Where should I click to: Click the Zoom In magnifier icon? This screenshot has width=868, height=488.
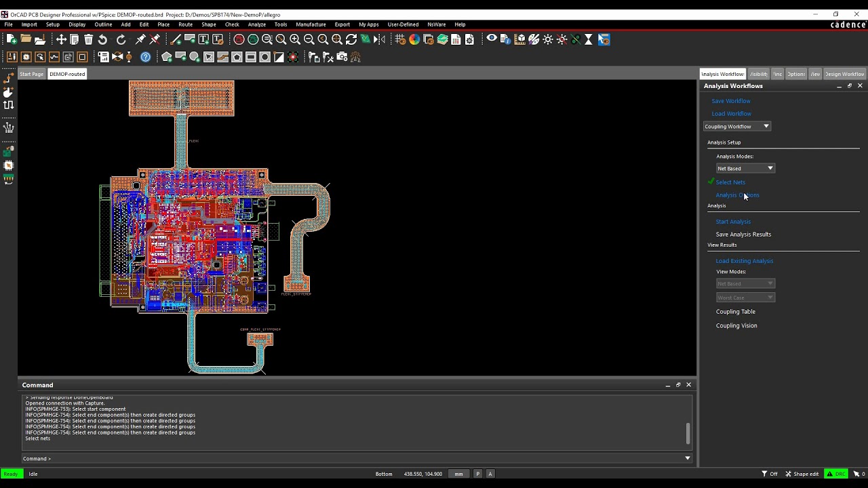(295, 39)
